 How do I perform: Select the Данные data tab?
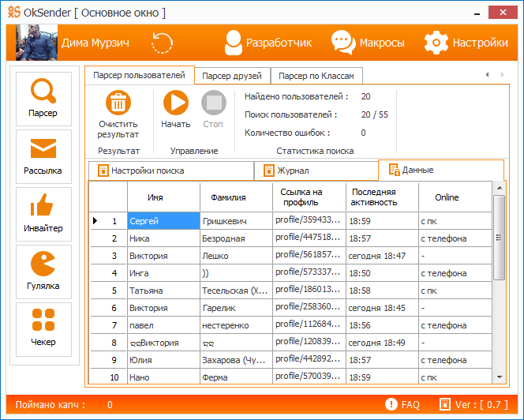[441, 170]
